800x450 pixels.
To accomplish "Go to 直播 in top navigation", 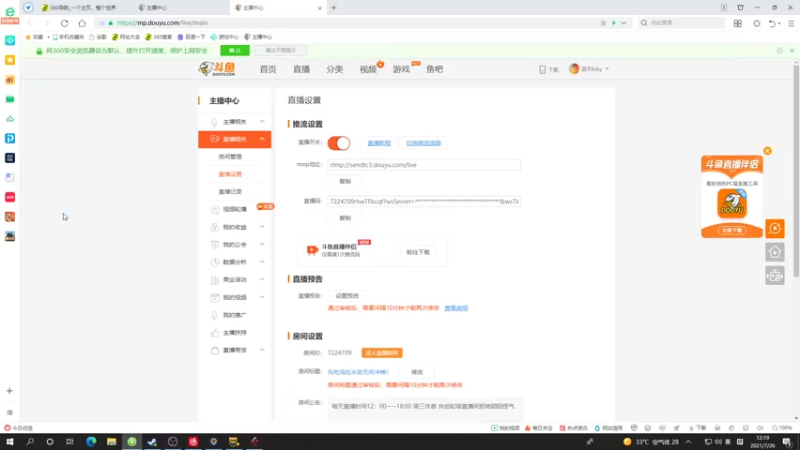I will click(x=301, y=69).
